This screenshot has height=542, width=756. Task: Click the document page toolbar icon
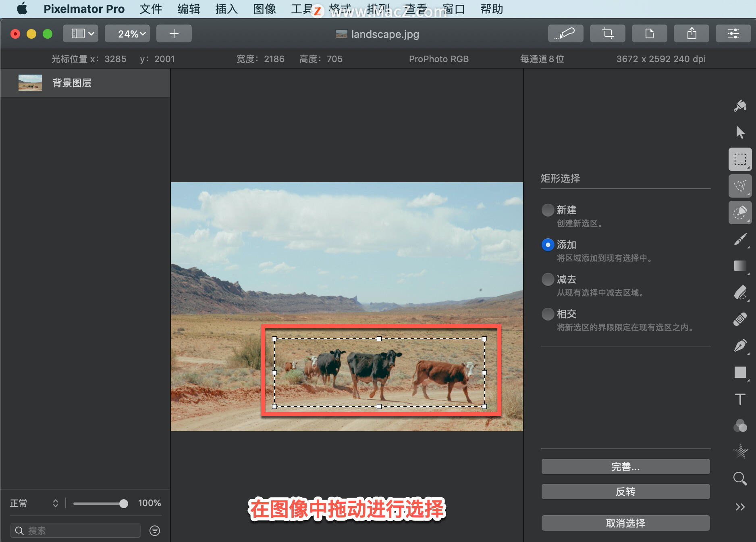point(649,33)
